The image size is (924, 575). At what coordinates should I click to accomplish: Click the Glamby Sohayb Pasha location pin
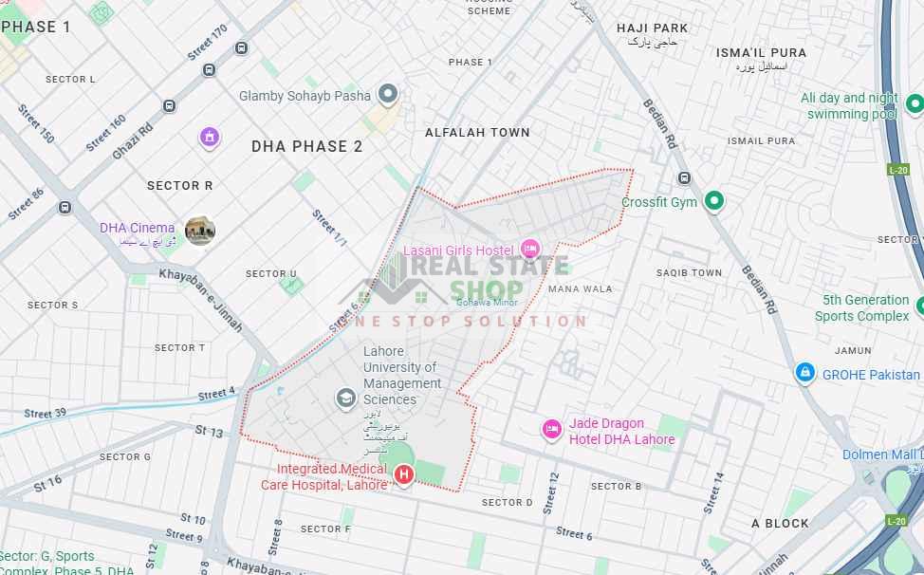[x=388, y=94]
